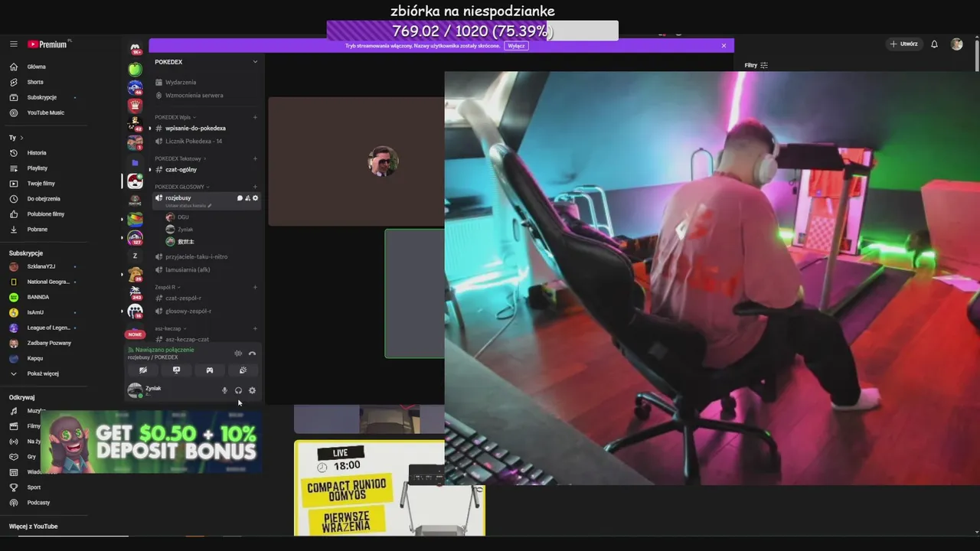
Task: Open YouTube Historia
Action: click(x=37, y=153)
